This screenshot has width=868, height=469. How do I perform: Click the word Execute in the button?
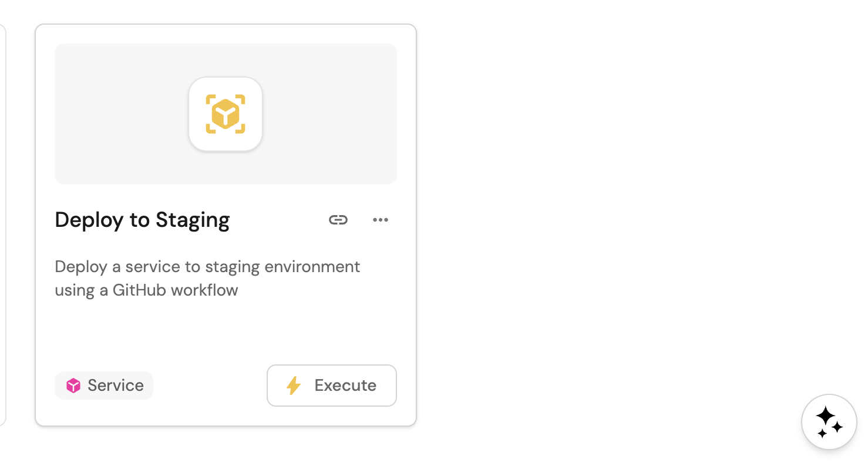tap(345, 386)
